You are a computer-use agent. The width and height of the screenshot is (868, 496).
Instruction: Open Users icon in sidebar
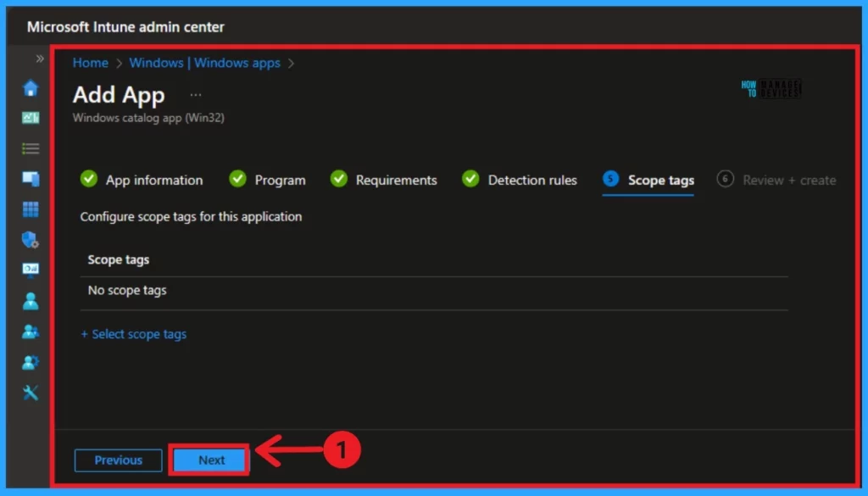click(x=31, y=301)
